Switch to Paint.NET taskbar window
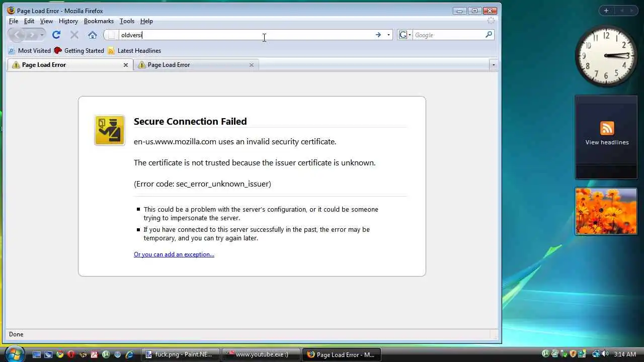The height and width of the screenshot is (362, 644). pos(181,354)
